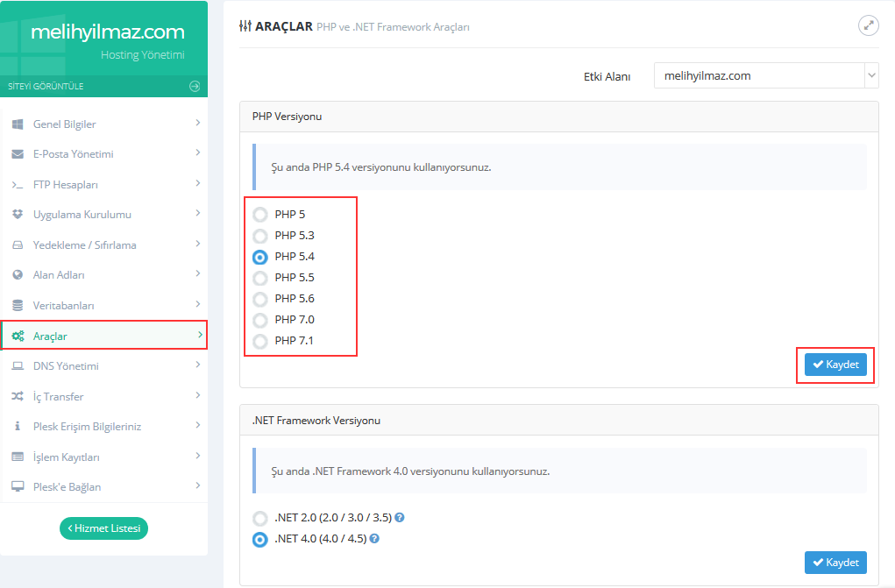
Task: Open the İşlem Kayıtları menu item
Action: (66, 457)
